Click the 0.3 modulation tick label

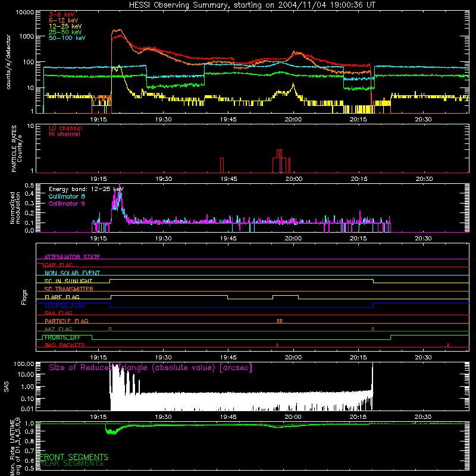(x=29, y=203)
